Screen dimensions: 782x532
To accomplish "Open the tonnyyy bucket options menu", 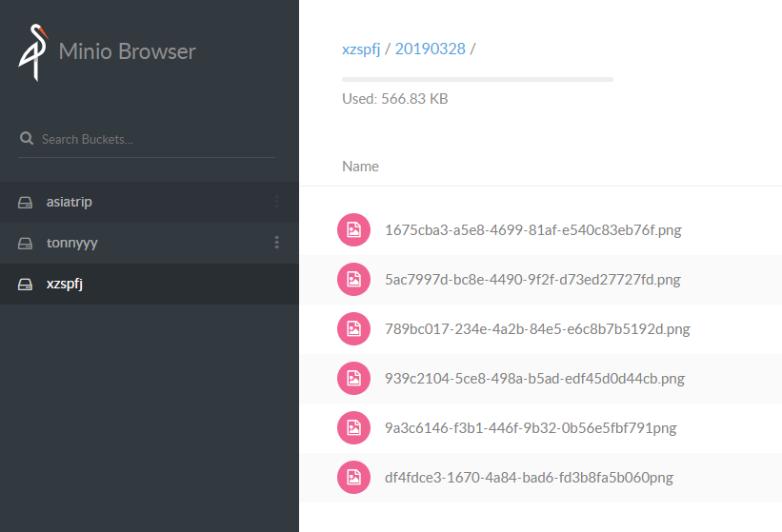I will 276,243.
